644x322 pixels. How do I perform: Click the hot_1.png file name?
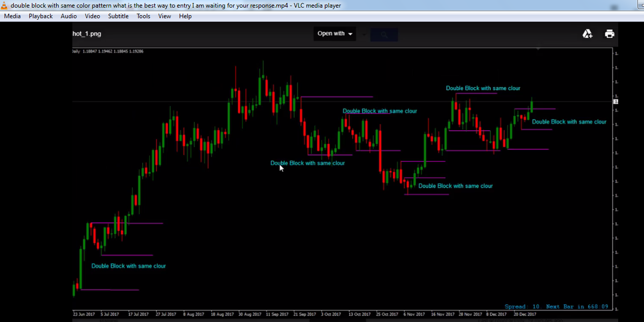pyautogui.click(x=87, y=34)
